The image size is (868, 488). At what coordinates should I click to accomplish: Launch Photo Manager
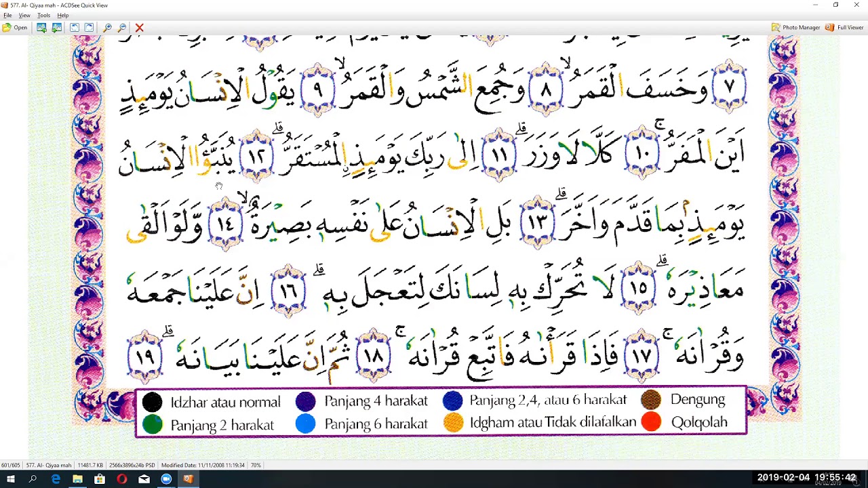[x=796, y=28]
